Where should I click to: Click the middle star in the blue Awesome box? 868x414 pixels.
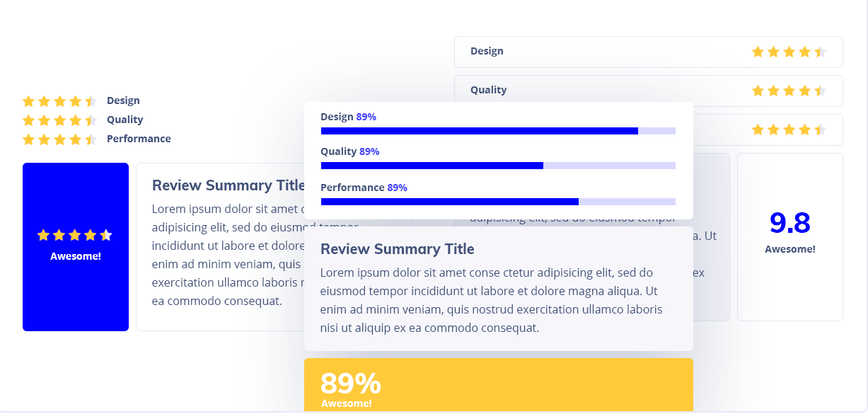point(75,235)
